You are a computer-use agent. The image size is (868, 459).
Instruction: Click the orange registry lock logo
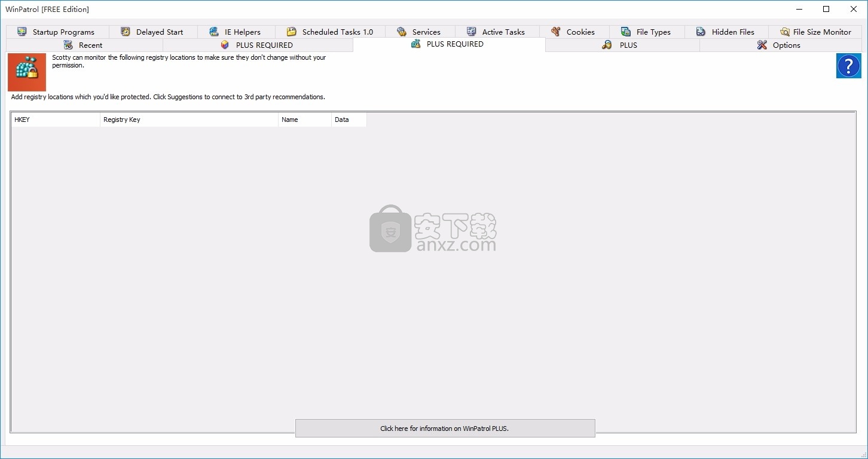pyautogui.click(x=27, y=72)
